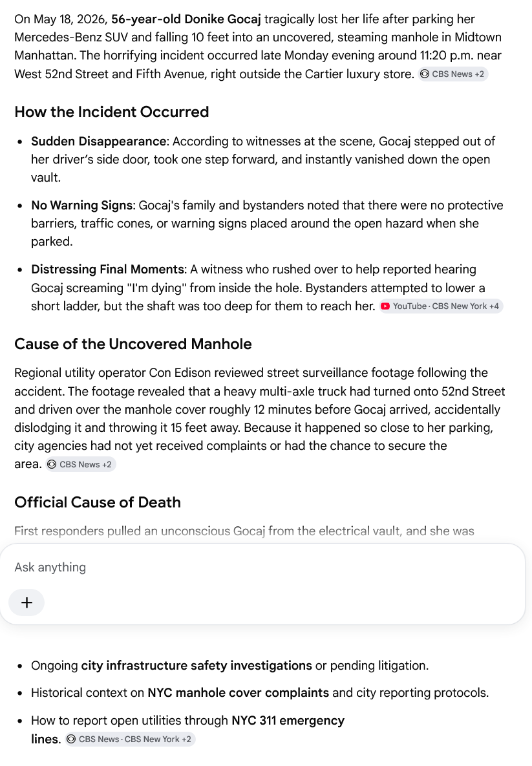
Task: Open the CBS News +2 citation after Cartier store
Action: click(453, 74)
